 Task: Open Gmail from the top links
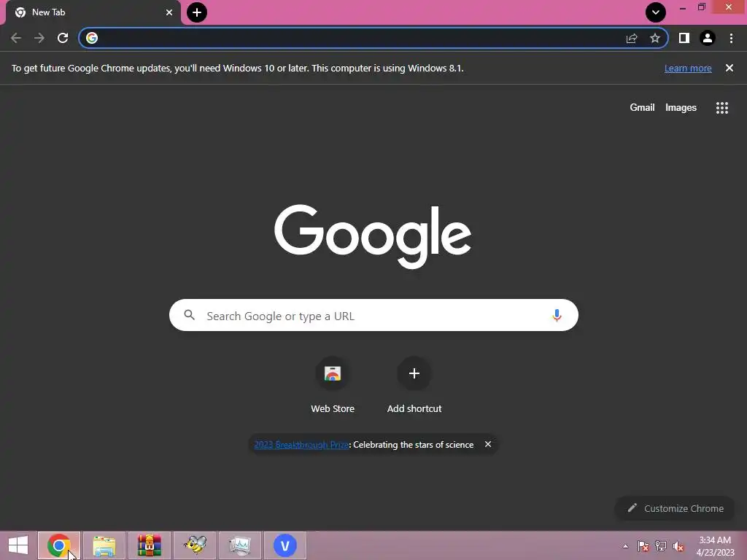pyautogui.click(x=642, y=108)
